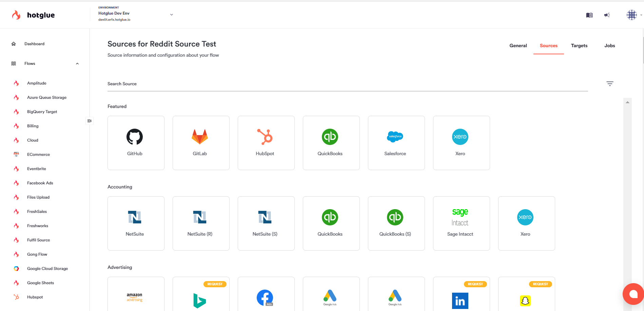644x311 pixels.
Task: Click the hotglue flame logo
Action: click(x=16, y=15)
